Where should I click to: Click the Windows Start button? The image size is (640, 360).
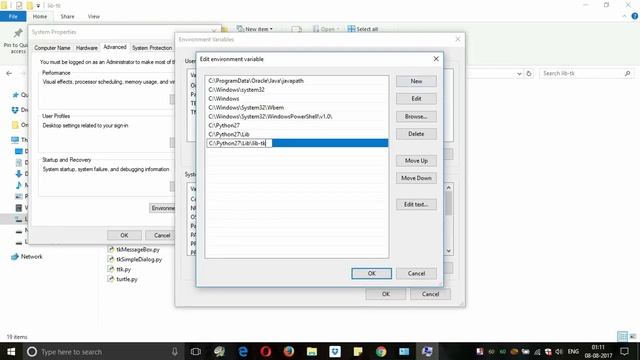point(11,351)
